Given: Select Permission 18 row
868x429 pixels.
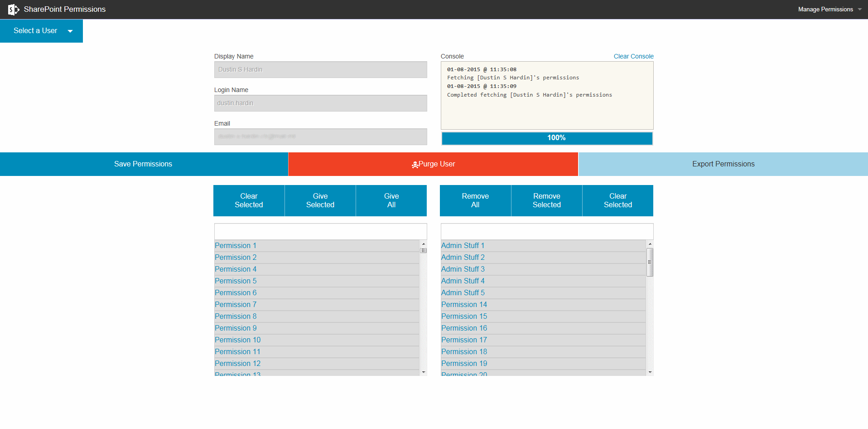Looking at the screenshot, I should (x=543, y=352).
